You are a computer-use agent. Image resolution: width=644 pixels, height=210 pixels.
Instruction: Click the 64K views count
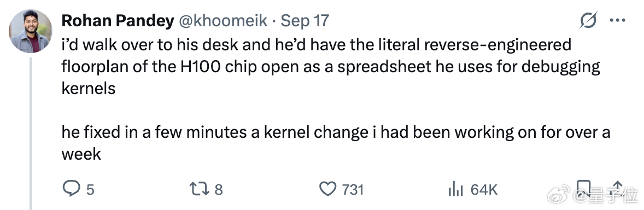coord(484,189)
